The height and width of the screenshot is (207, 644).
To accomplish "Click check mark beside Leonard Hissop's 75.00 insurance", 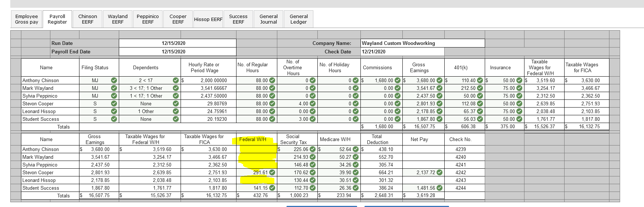I will (519, 111).
